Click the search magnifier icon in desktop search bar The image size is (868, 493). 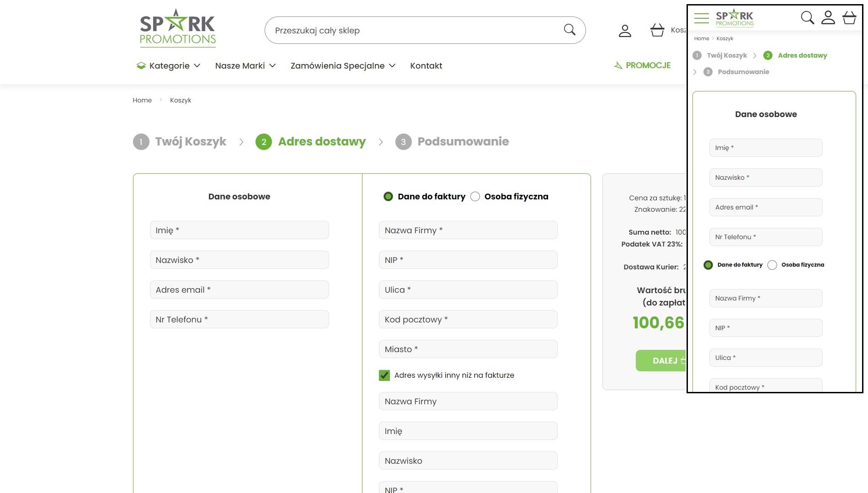570,30
